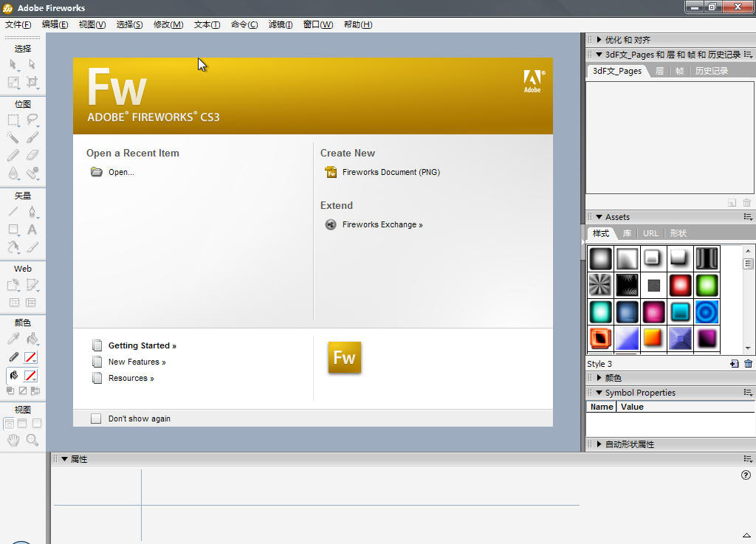Switch to the URL tab in Assets

650,233
